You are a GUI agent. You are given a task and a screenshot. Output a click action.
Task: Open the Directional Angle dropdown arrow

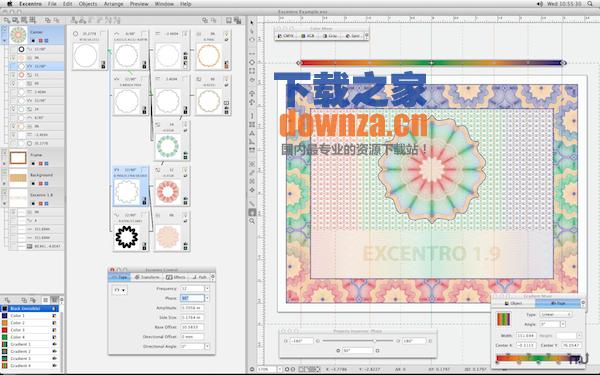[x=207, y=346]
